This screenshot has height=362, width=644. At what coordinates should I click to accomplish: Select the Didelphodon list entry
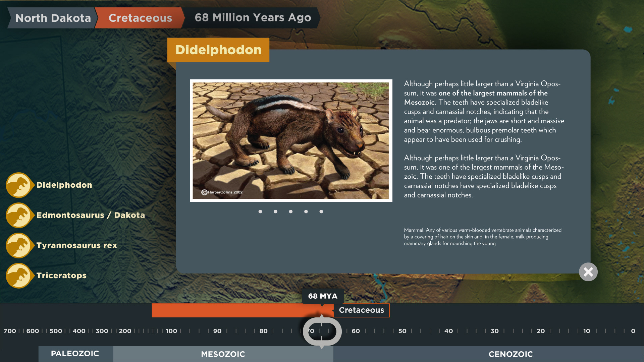tap(64, 185)
